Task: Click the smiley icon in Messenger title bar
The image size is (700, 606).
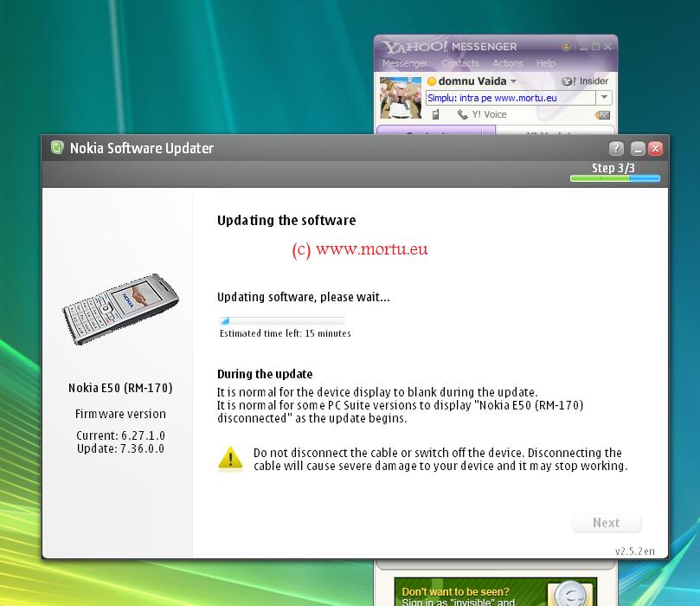Action: pyautogui.click(x=566, y=47)
